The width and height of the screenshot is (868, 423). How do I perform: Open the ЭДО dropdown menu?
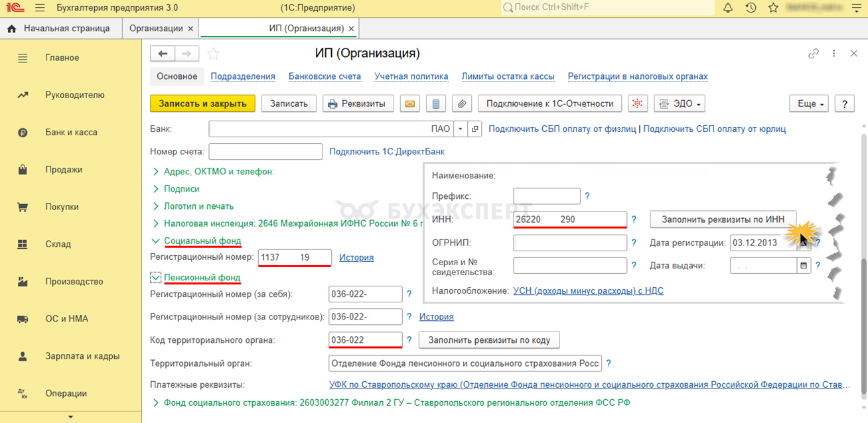tap(679, 103)
